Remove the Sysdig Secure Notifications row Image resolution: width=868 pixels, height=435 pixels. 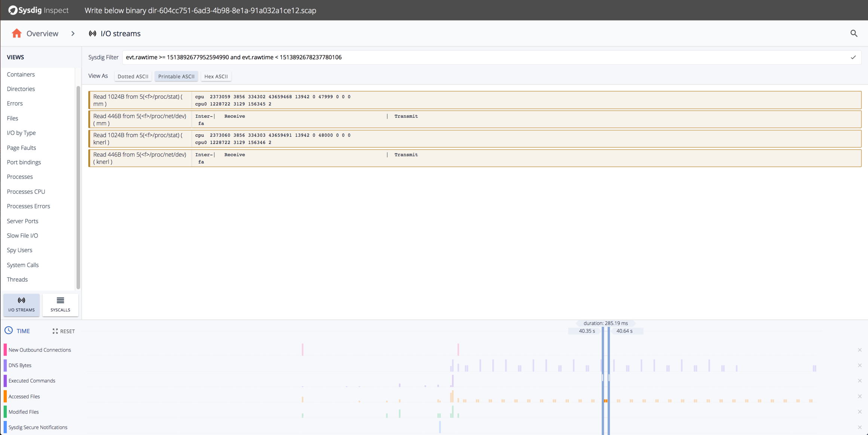tap(860, 427)
